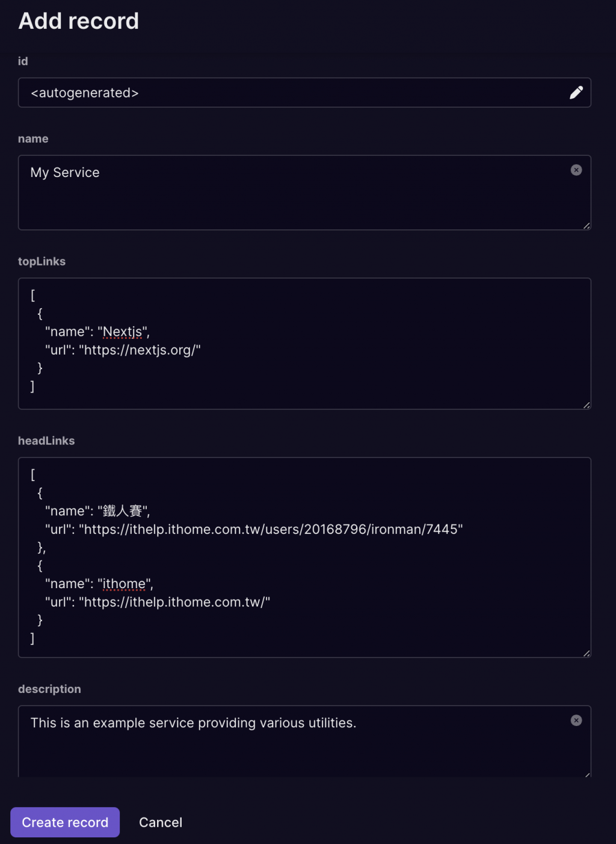Click the Add record heading

pyautogui.click(x=79, y=21)
